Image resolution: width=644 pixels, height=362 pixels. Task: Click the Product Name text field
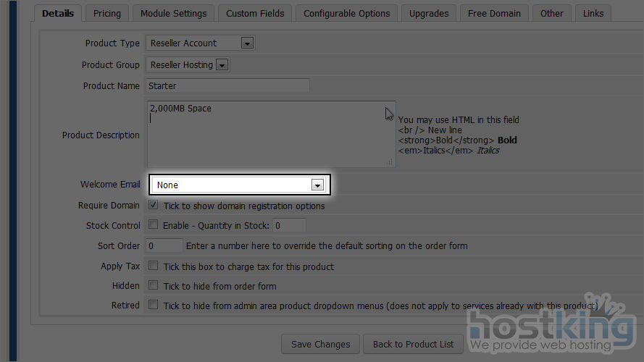click(227, 86)
